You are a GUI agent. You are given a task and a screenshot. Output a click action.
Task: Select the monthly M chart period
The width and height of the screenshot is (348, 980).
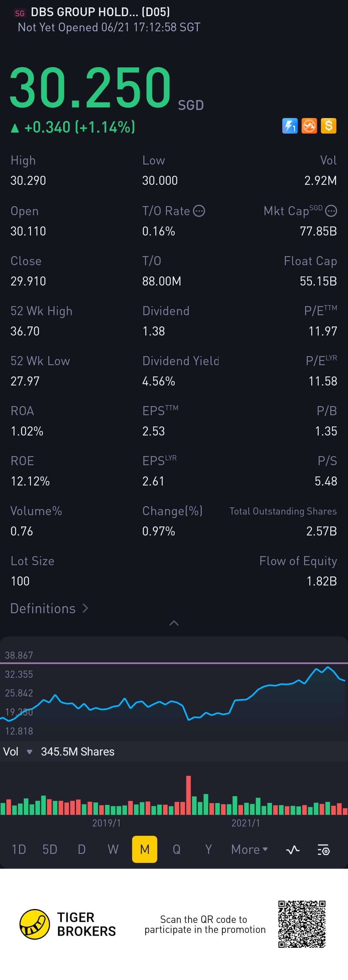[145, 849]
